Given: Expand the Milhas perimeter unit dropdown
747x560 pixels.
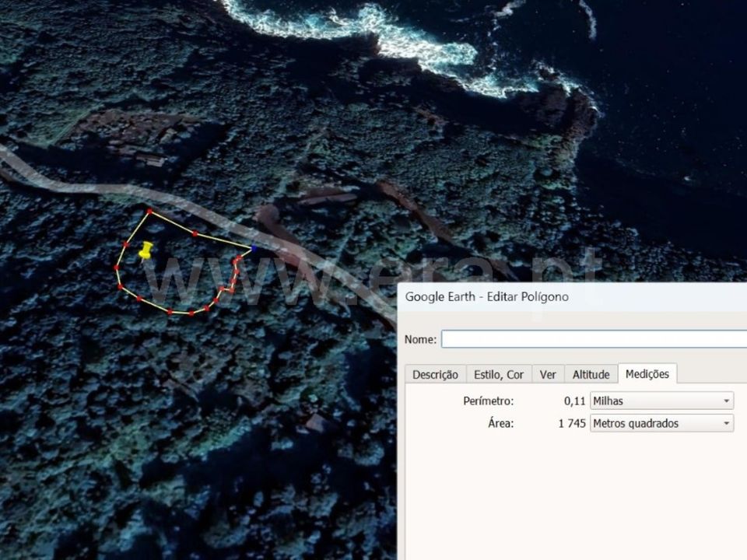Looking at the screenshot, I should point(661,401).
